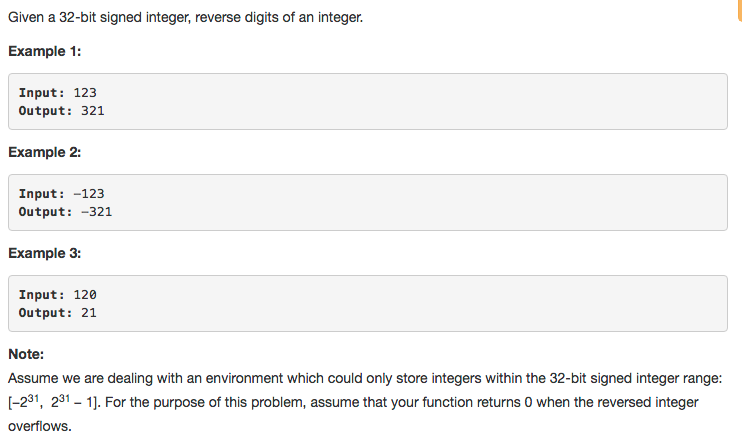Click the "Output: 21" line
Screen dimensions: 742x444
click(57, 312)
